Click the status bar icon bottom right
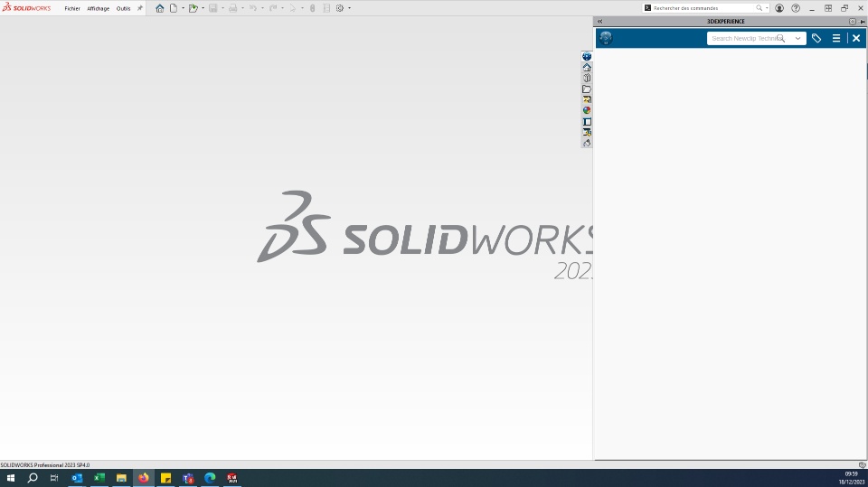 pyautogui.click(x=862, y=465)
